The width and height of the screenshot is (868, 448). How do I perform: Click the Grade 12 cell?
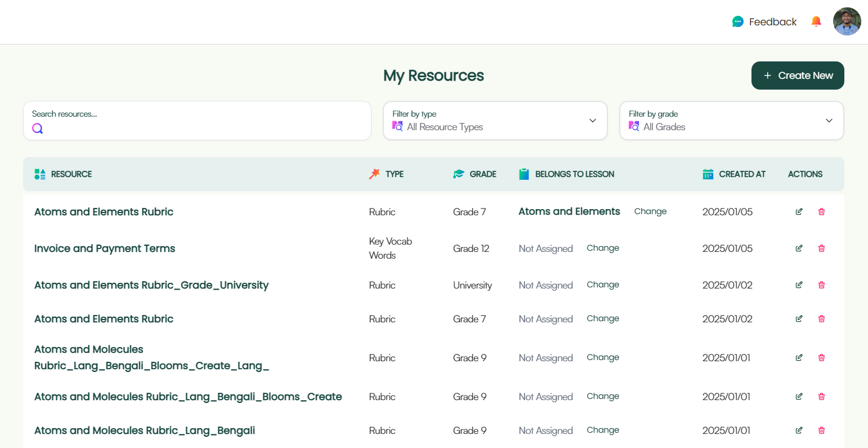(x=471, y=249)
